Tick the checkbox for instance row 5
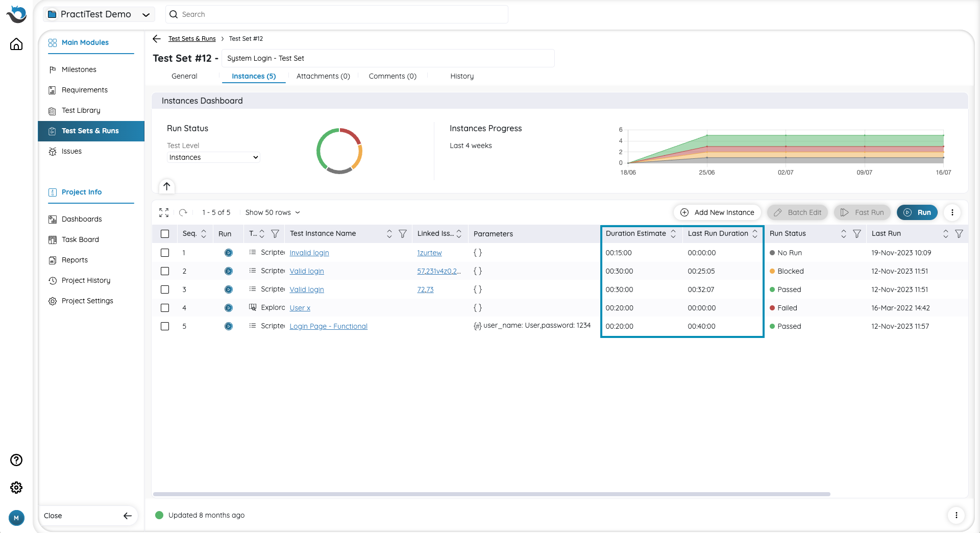The width and height of the screenshot is (980, 533). click(165, 326)
